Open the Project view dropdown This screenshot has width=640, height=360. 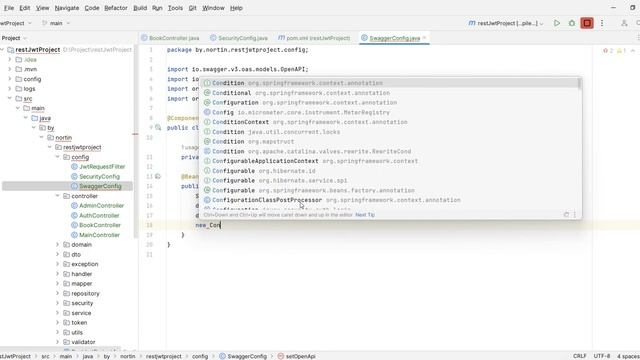click(x=14, y=38)
